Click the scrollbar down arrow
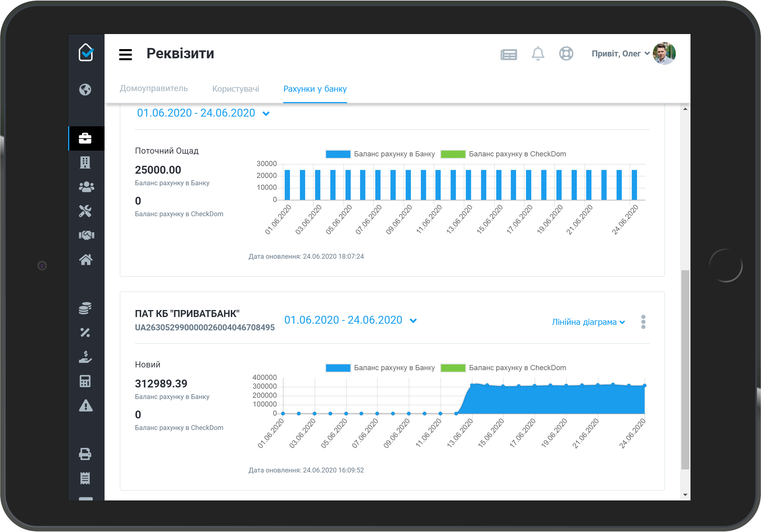The image size is (761, 532). (x=685, y=495)
